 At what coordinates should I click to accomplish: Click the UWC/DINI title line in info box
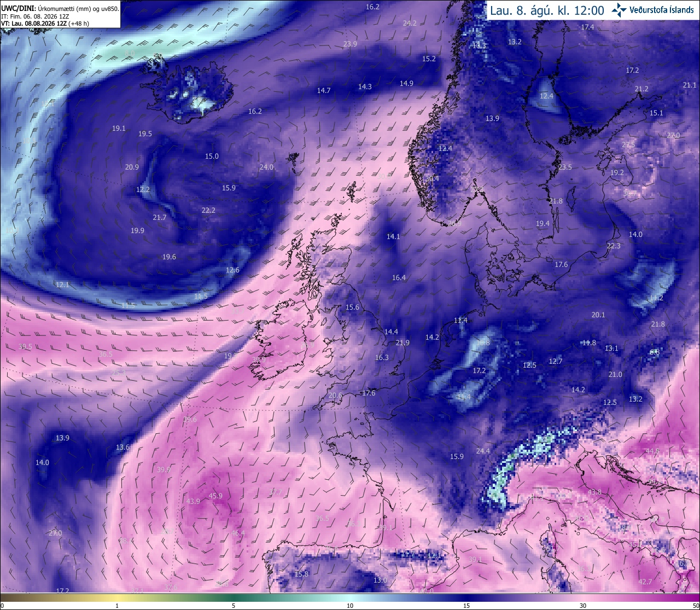60,9
